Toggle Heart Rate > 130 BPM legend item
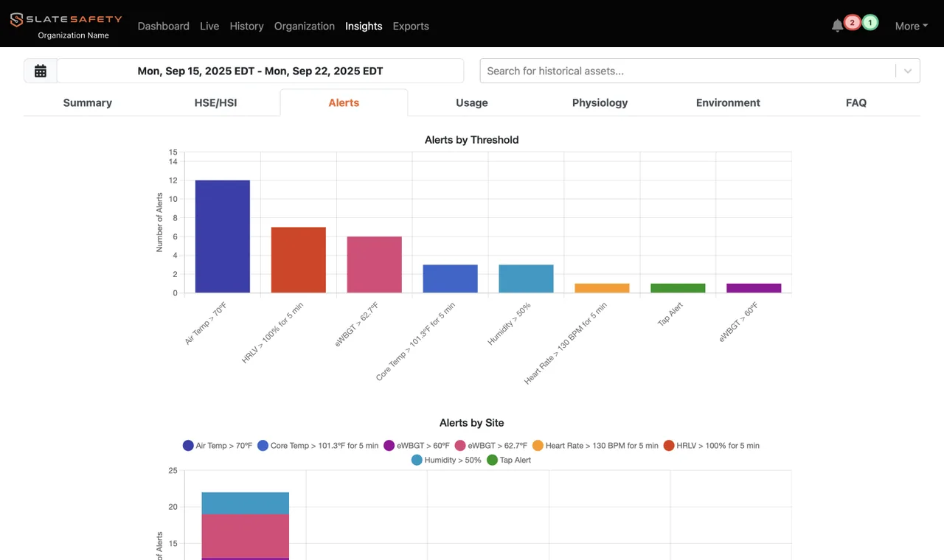The image size is (944, 560). tap(596, 445)
